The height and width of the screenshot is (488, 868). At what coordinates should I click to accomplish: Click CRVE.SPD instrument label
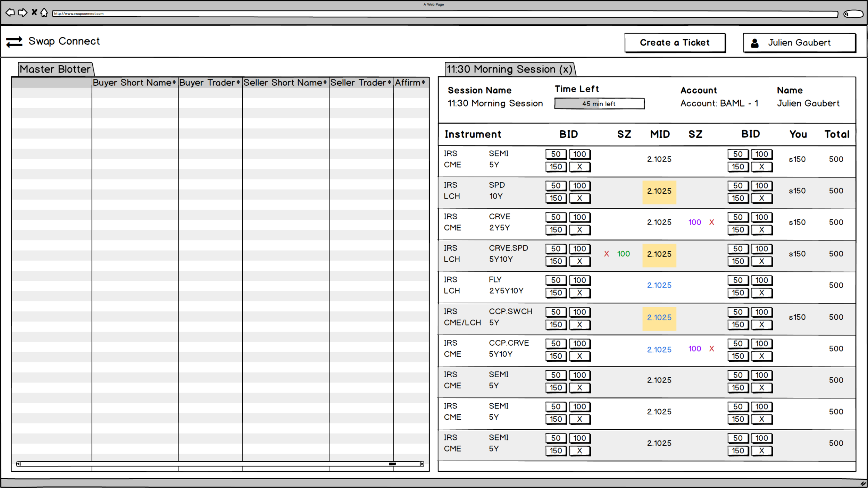pyautogui.click(x=509, y=248)
